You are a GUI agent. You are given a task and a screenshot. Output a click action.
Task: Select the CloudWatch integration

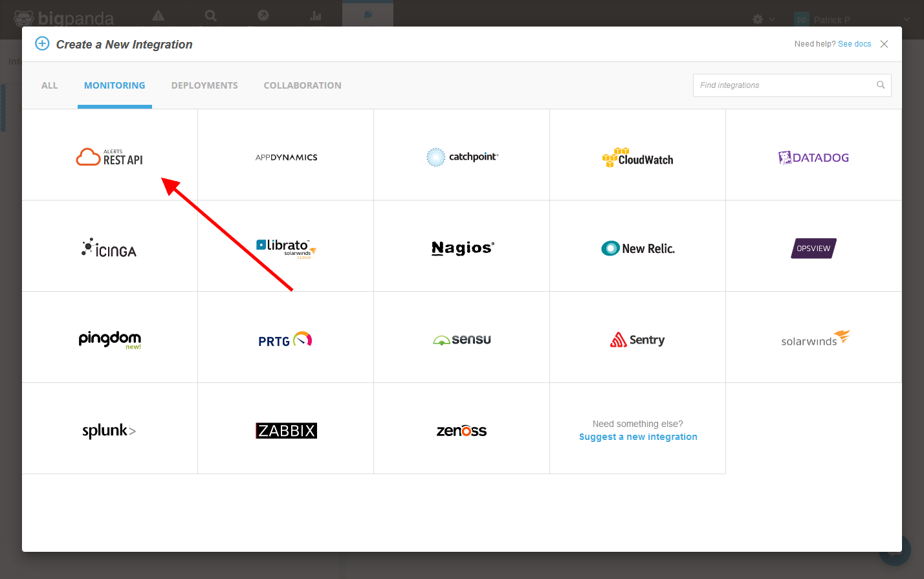637,157
